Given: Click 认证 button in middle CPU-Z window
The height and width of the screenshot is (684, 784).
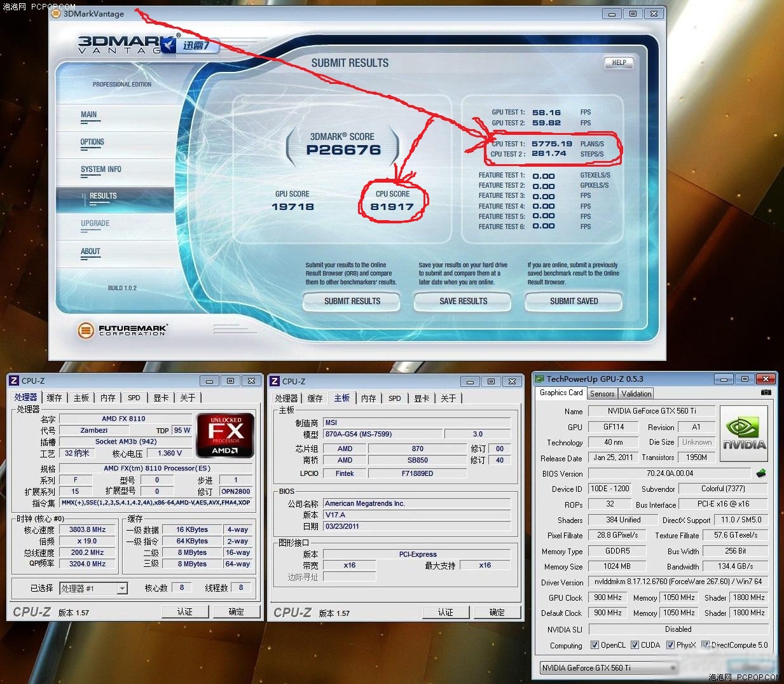Looking at the screenshot, I should click(x=445, y=612).
